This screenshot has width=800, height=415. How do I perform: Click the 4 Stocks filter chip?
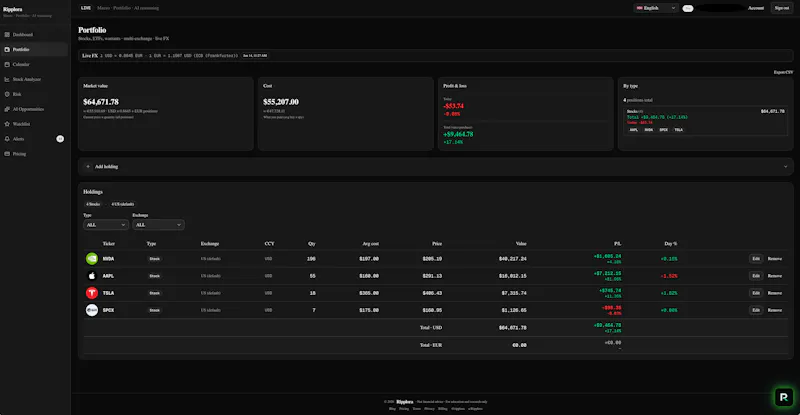click(x=93, y=204)
